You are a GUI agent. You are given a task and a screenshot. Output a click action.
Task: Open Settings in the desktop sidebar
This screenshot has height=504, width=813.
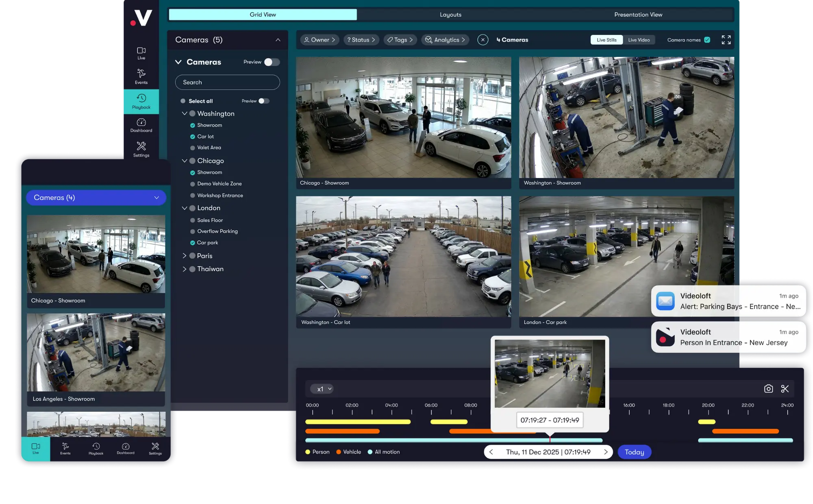coord(141,150)
